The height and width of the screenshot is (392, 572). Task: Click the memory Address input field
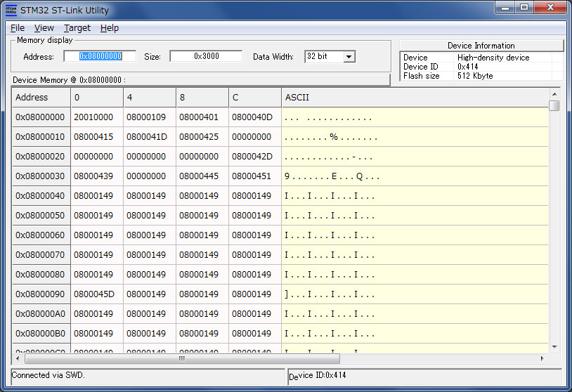100,56
